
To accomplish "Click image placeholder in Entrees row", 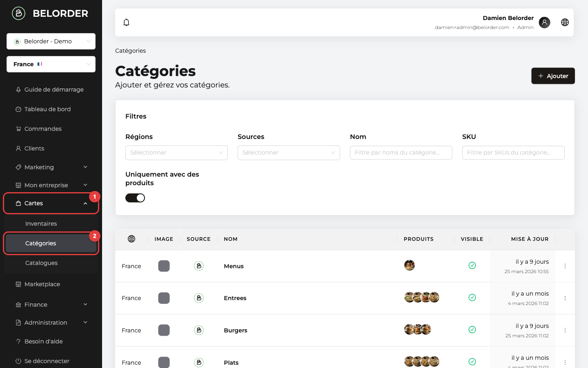I will point(164,298).
